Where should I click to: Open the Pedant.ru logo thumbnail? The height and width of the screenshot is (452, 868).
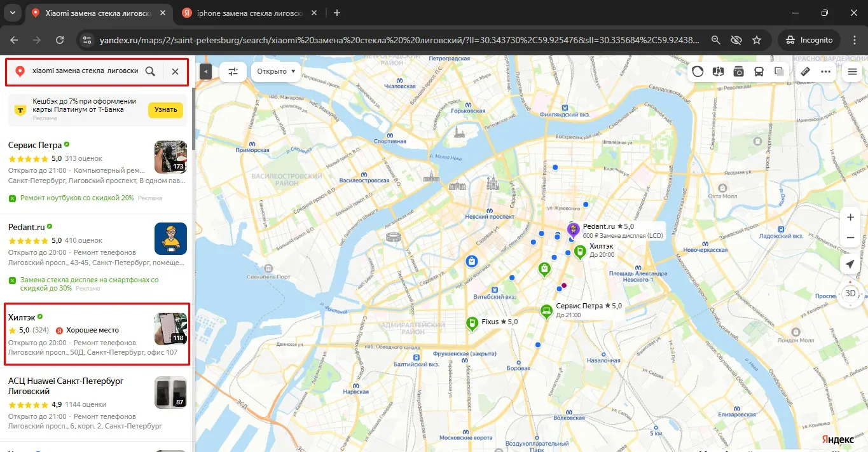(x=170, y=238)
